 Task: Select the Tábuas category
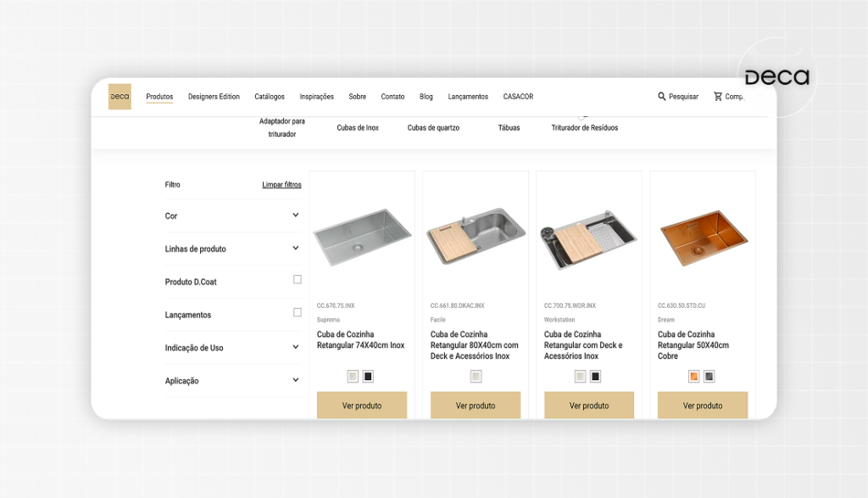click(509, 127)
